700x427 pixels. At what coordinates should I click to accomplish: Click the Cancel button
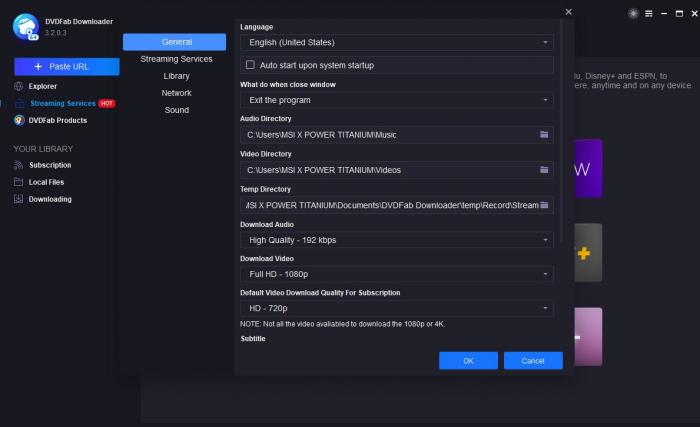tap(533, 360)
